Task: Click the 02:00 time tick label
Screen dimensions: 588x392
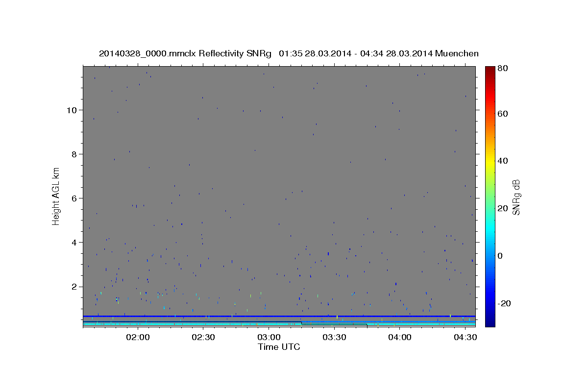Action: tap(138, 337)
